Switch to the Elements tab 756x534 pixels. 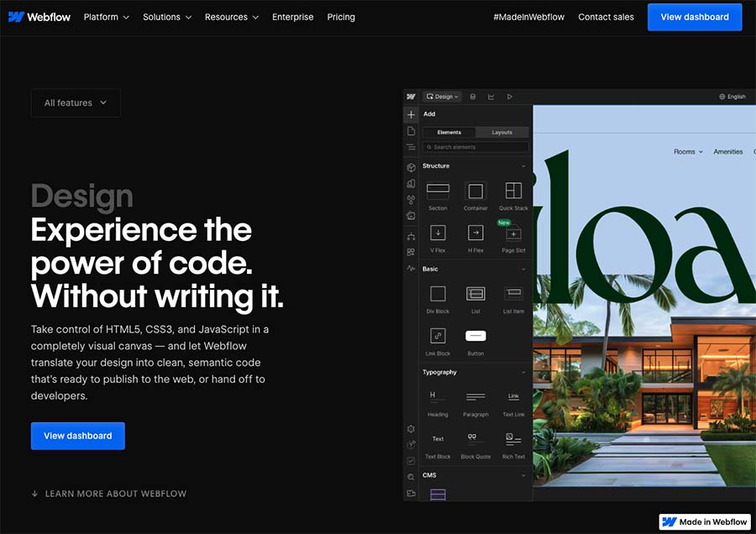click(449, 132)
